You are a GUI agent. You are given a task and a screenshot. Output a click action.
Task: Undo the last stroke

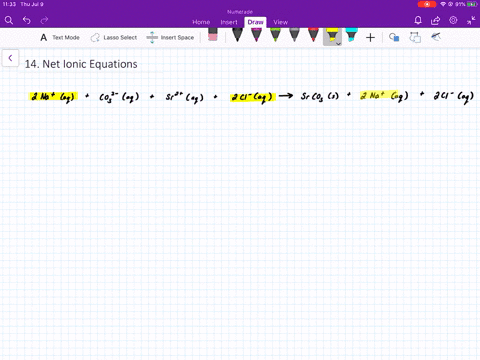(x=27, y=20)
